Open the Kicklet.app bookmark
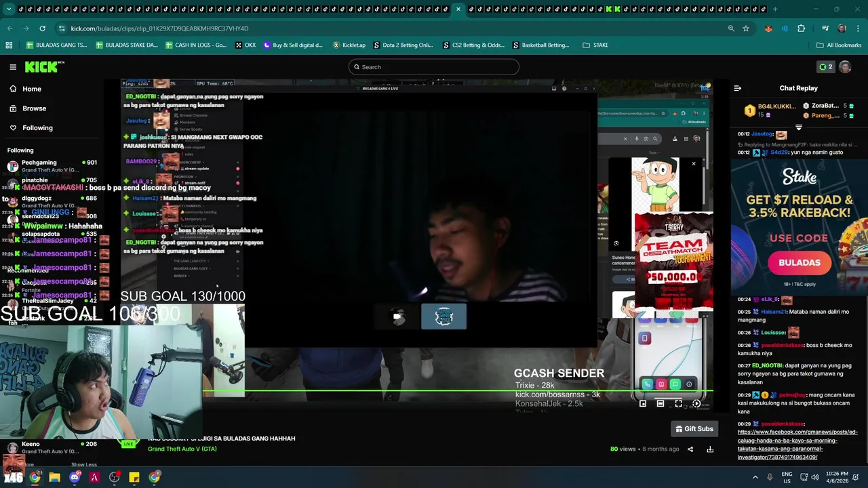Image resolution: width=868 pixels, height=488 pixels. [x=349, y=45]
